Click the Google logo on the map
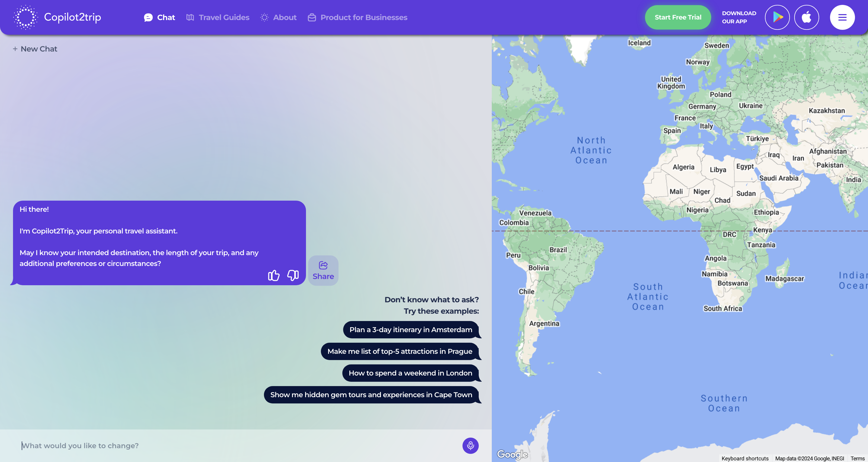This screenshot has width=868, height=462. [512, 454]
